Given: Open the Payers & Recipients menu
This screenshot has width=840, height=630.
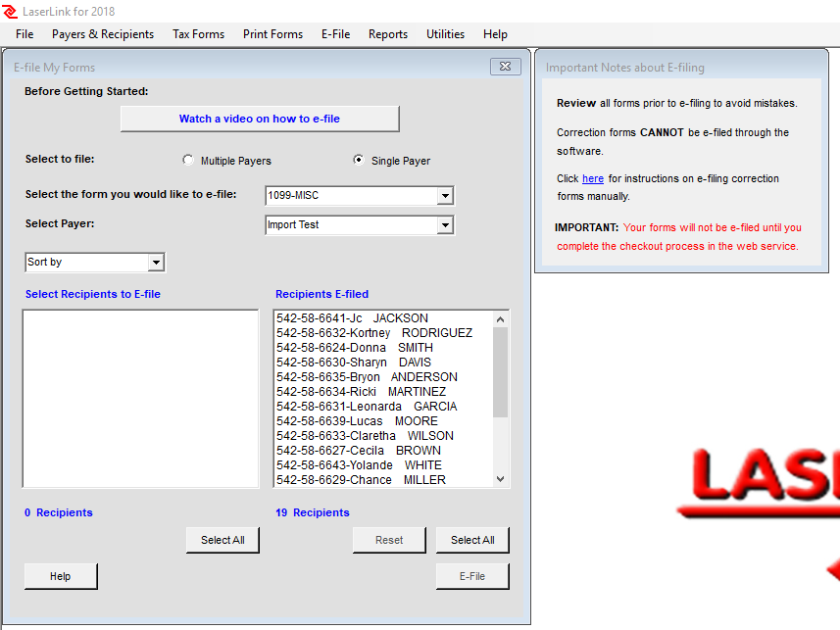Looking at the screenshot, I should click(x=103, y=34).
